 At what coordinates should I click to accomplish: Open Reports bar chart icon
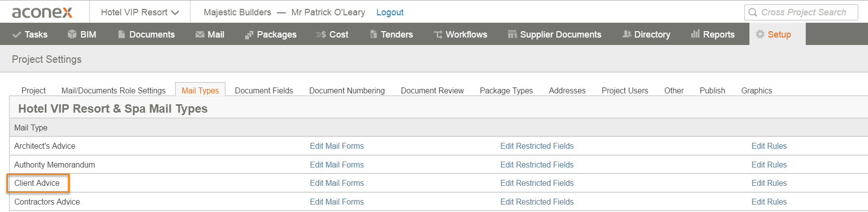pyautogui.click(x=695, y=34)
